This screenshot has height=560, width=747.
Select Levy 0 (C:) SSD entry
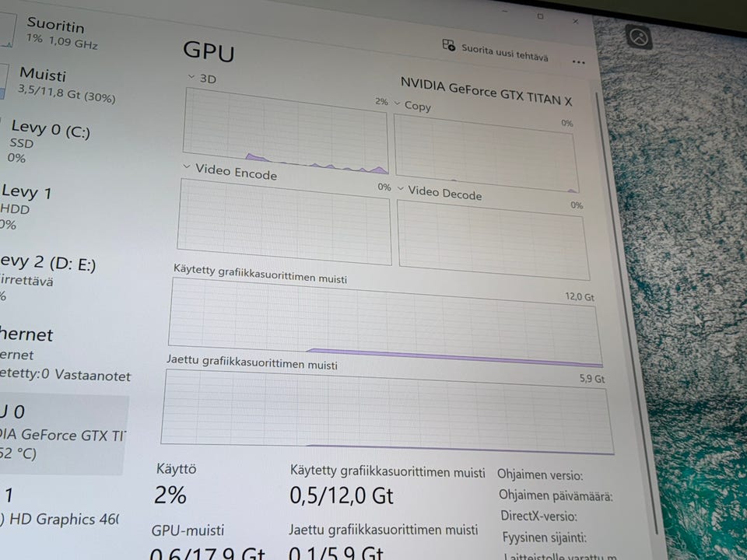50,142
